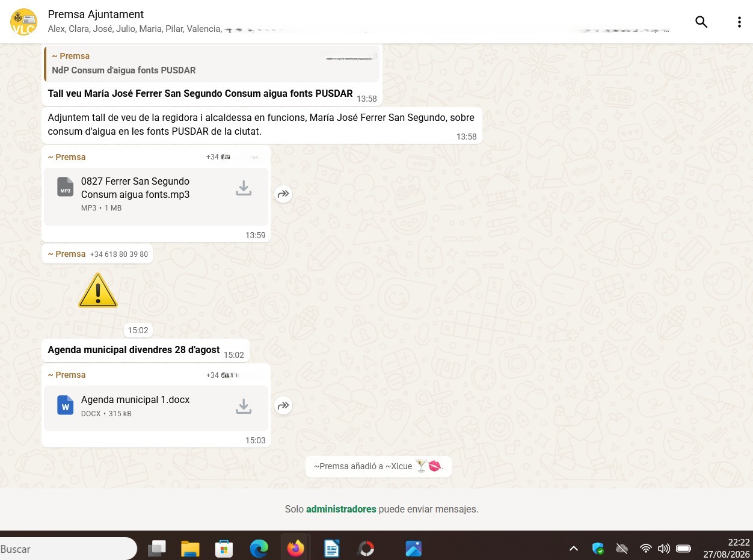Forward the mp3 audio message

[283, 194]
